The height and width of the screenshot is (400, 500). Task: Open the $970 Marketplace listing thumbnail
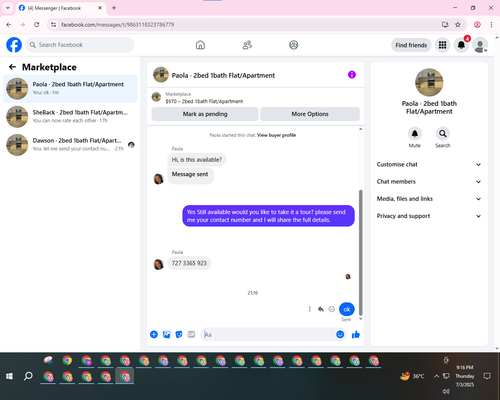[156, 97]
